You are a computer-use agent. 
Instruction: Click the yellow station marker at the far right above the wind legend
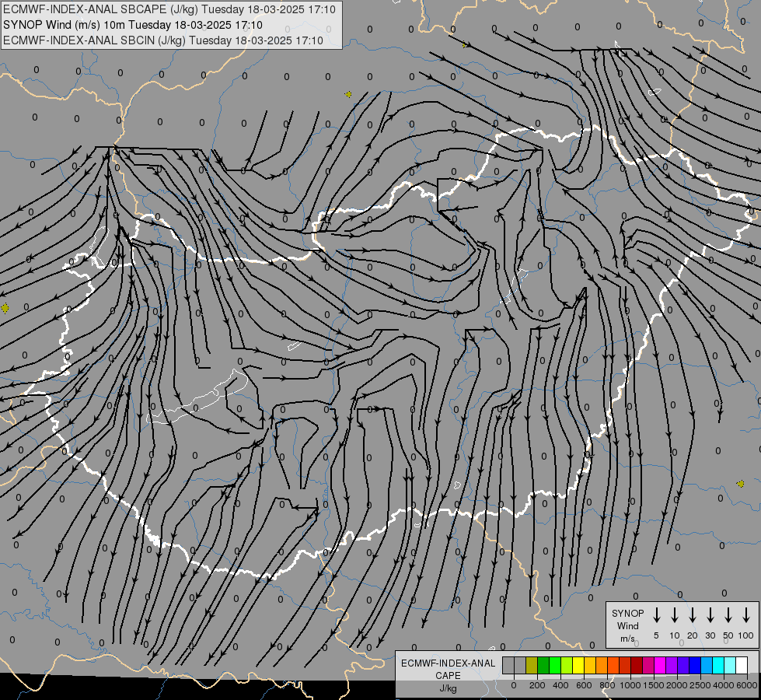click(x=741, y=484)
